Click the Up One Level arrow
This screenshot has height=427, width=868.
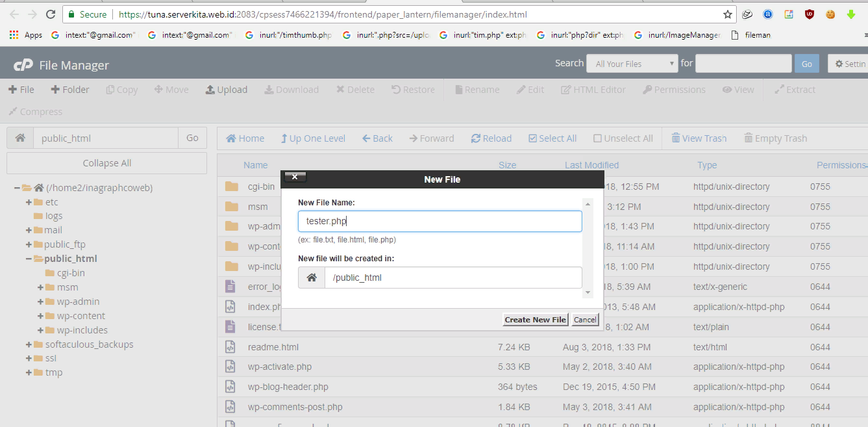pyautogui.click(x=284, y=138)
